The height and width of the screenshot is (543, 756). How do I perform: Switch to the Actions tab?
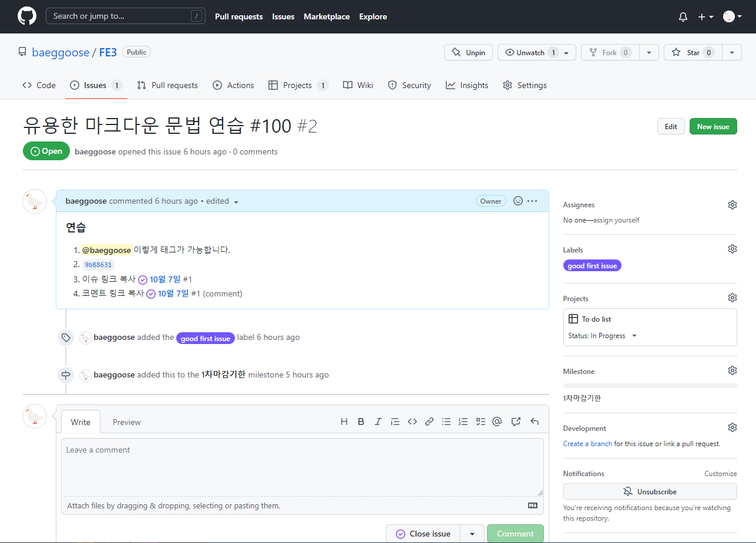click(x=233, y=85)
